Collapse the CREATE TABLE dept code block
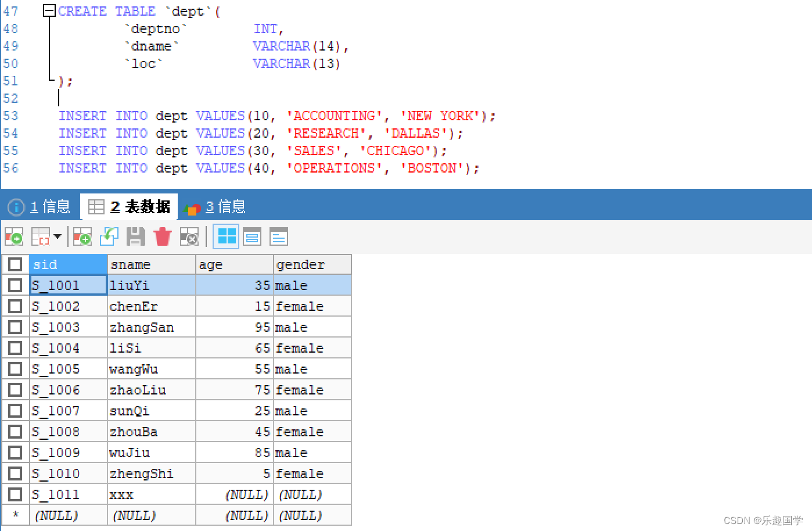This screenshot has width=812, height=531. tap(49, 10)
